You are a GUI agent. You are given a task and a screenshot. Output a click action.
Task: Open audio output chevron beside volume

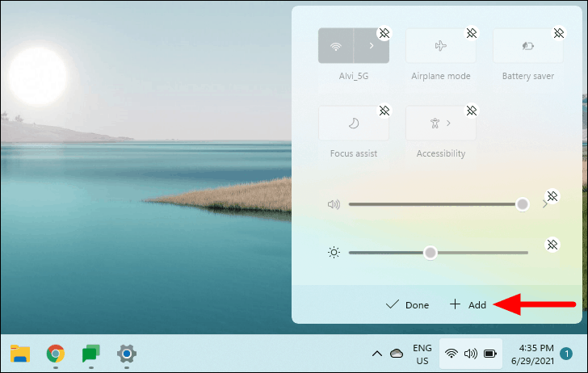[x=545, y=205]
